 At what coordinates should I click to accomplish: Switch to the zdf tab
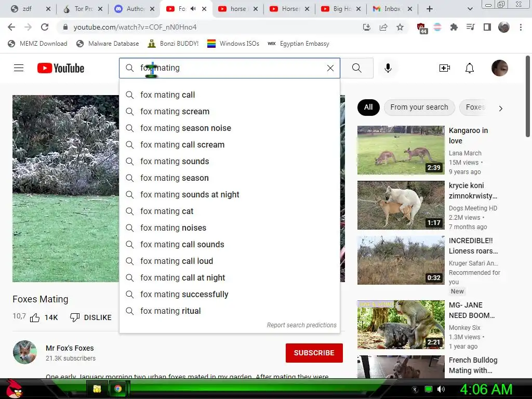click(x=27, y=9)
